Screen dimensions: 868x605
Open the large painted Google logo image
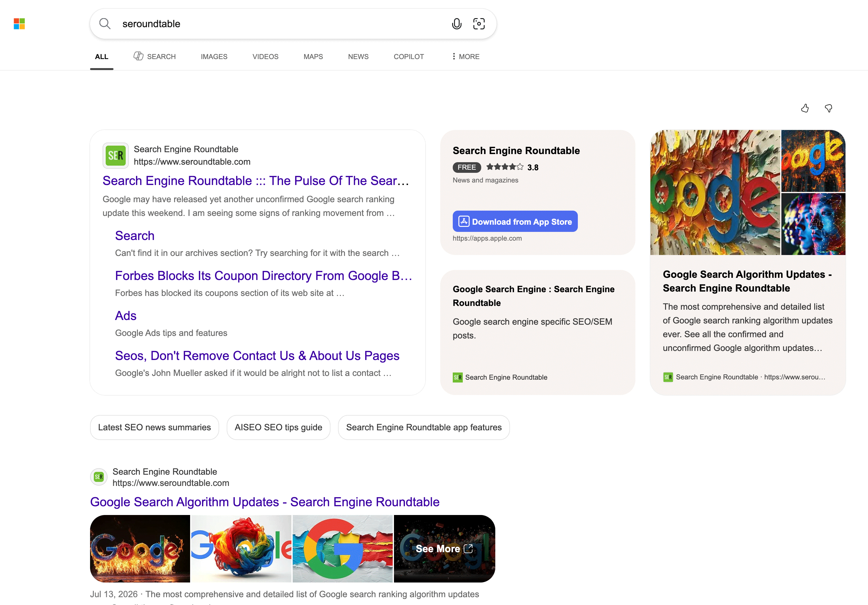(x=715, y=192)
